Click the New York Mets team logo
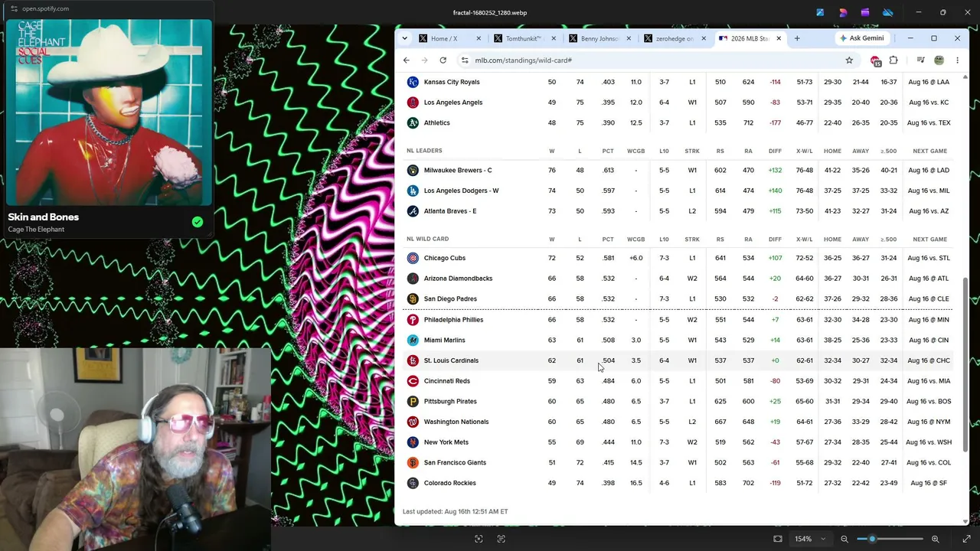This screenshot has width=980, height=551. pyautogui.click(x=413, y=442)
